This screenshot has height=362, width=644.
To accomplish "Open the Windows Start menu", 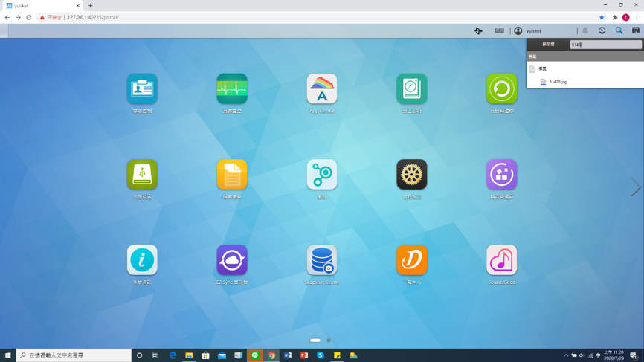I will point(7,355).
